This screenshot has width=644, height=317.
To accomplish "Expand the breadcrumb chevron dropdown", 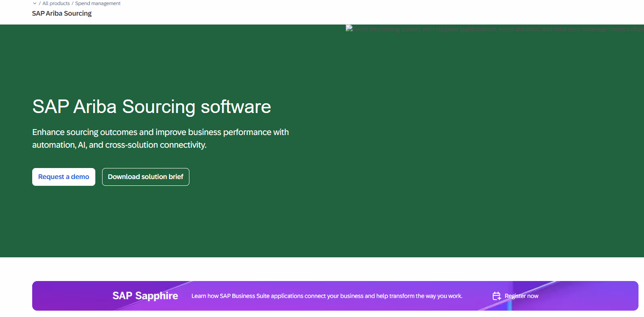I will [x=35, y=3].
